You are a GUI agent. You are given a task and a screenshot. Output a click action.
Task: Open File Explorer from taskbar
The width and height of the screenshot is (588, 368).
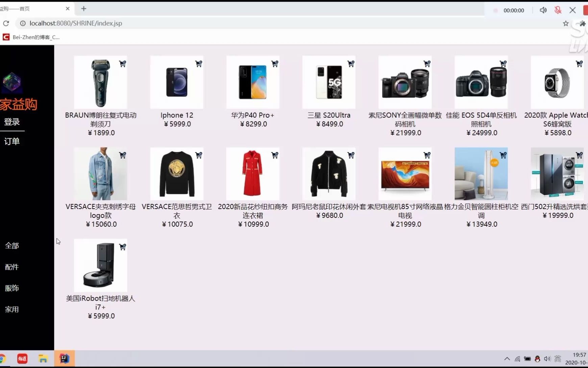tap(43, 359)
